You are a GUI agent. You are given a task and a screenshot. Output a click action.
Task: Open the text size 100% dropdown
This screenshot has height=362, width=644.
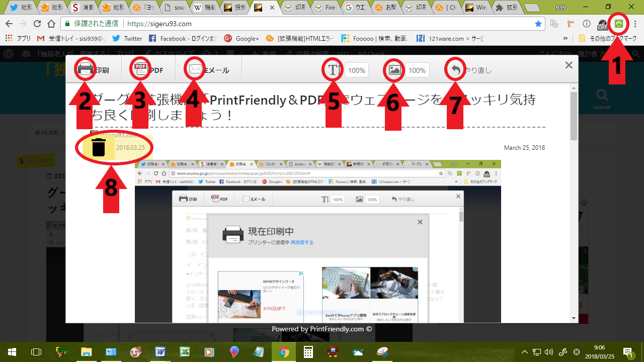click(357, 70)
